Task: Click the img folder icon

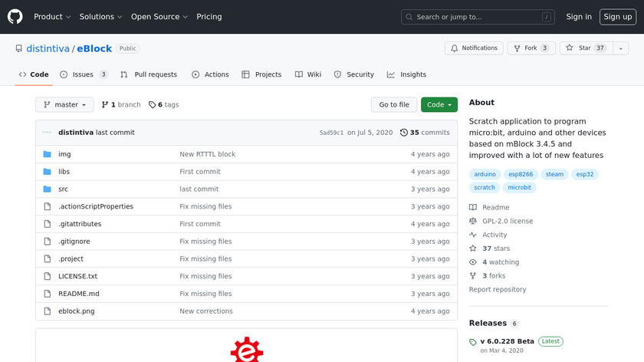Action: pyautogui.click(x=47, y=154)
